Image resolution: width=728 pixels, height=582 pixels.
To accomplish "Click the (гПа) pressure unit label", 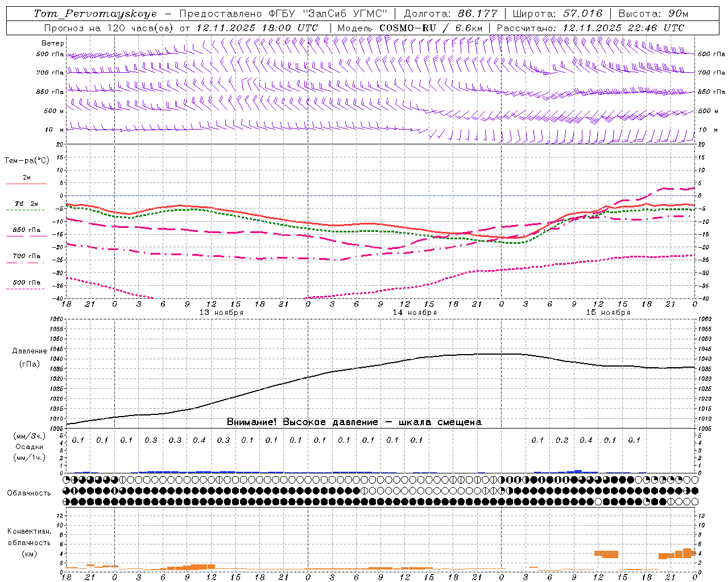I will click(30, 364).
